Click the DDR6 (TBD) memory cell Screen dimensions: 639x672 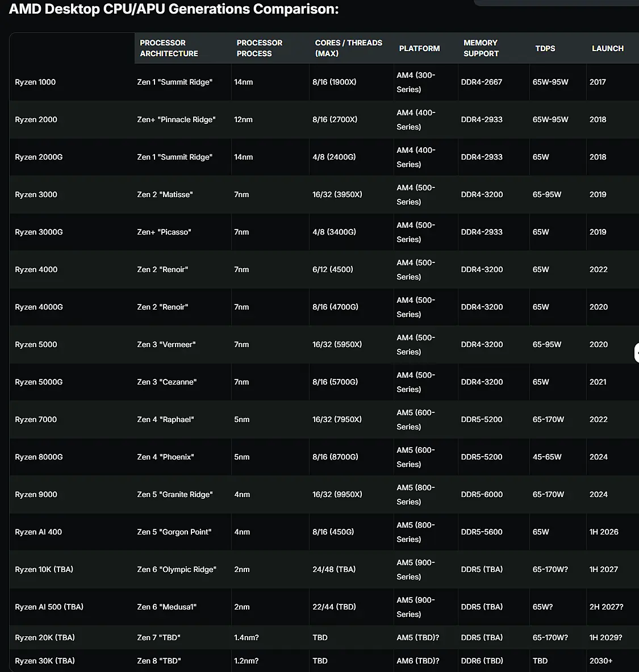click(x=482, y=661)
